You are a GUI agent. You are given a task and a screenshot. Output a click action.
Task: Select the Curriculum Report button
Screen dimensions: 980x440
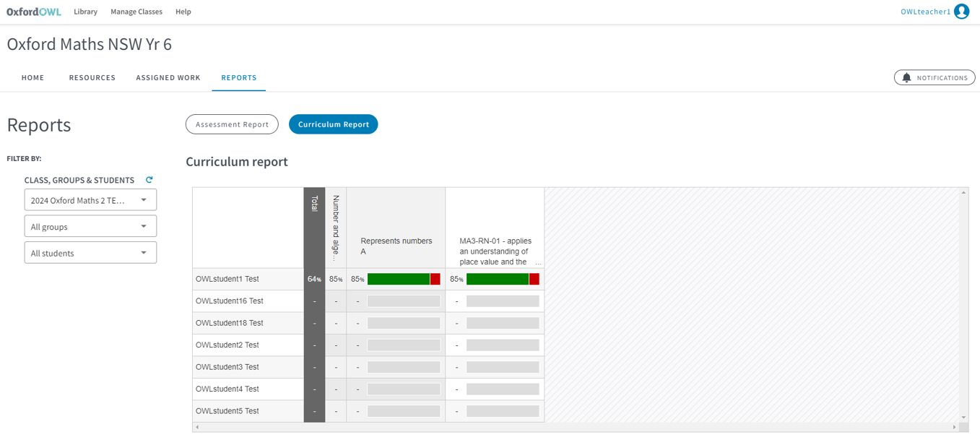(x=334, y=124)
